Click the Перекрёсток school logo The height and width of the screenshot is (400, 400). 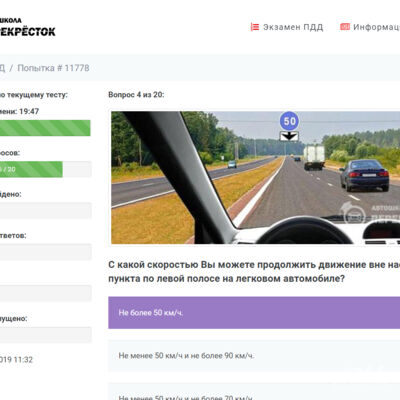pyautogui.click(x=28, y=27)
